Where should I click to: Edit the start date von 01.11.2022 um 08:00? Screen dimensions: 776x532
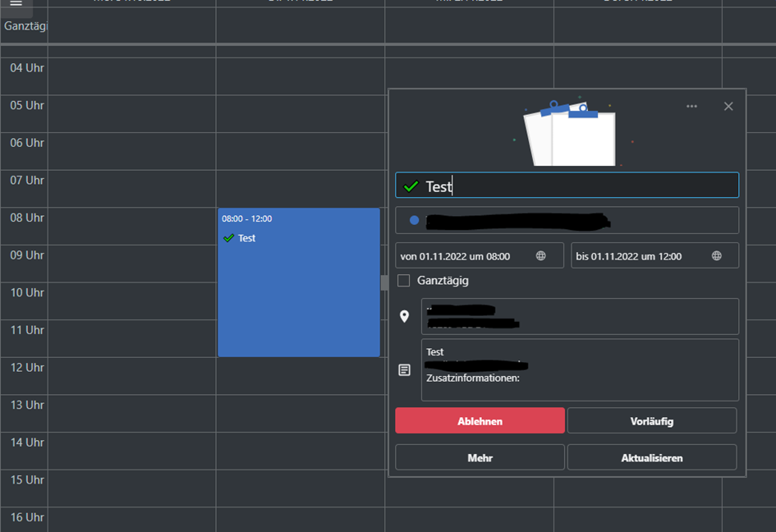tap(479, 256)
